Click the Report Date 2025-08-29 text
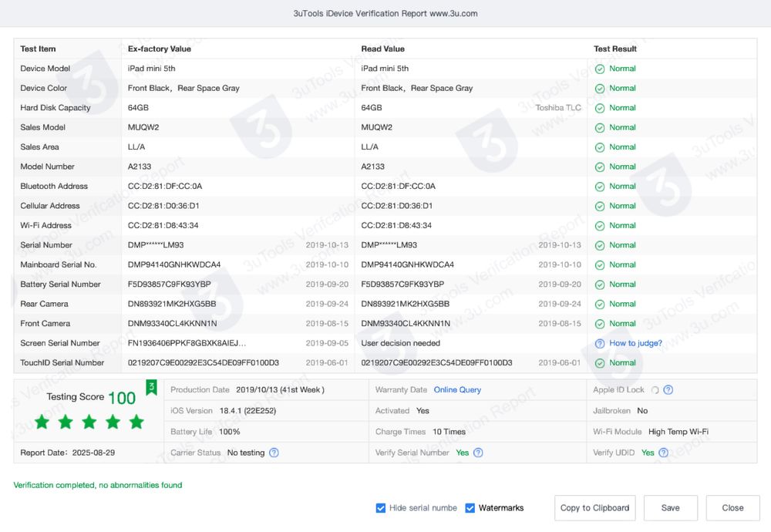Viewport: 771px width, 532px height. tap(67, 453)
